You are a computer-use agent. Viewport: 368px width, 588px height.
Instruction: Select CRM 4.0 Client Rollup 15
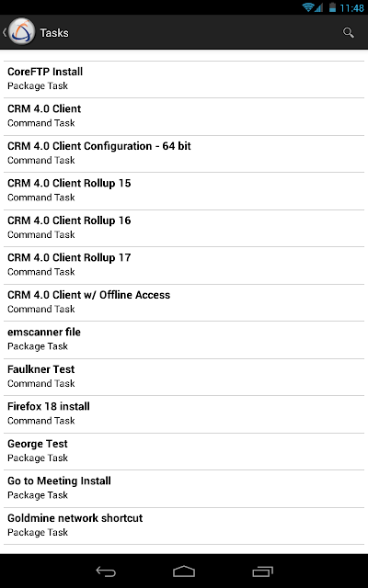click(184, 190)
